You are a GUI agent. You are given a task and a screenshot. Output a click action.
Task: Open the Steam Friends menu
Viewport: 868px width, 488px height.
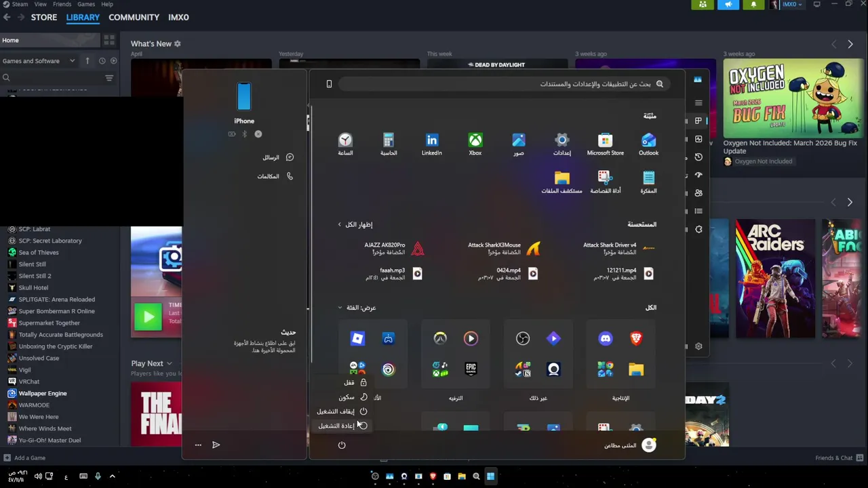pos(62,4)
